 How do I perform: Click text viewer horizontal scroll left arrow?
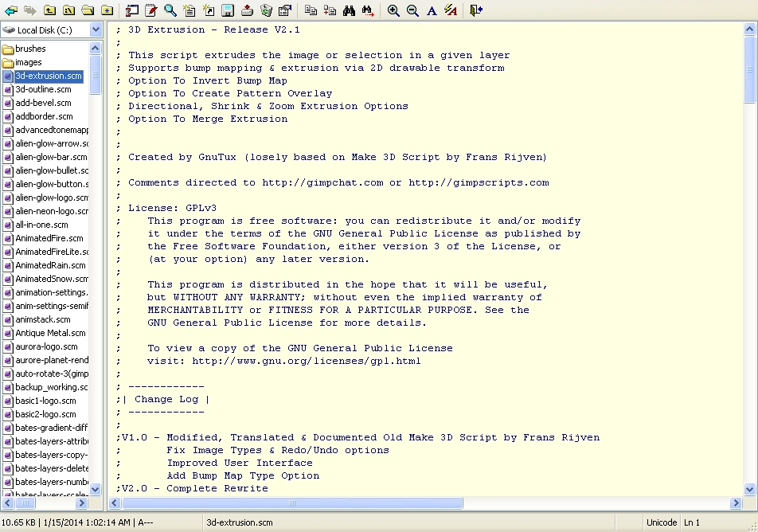(x=115, y=503)
